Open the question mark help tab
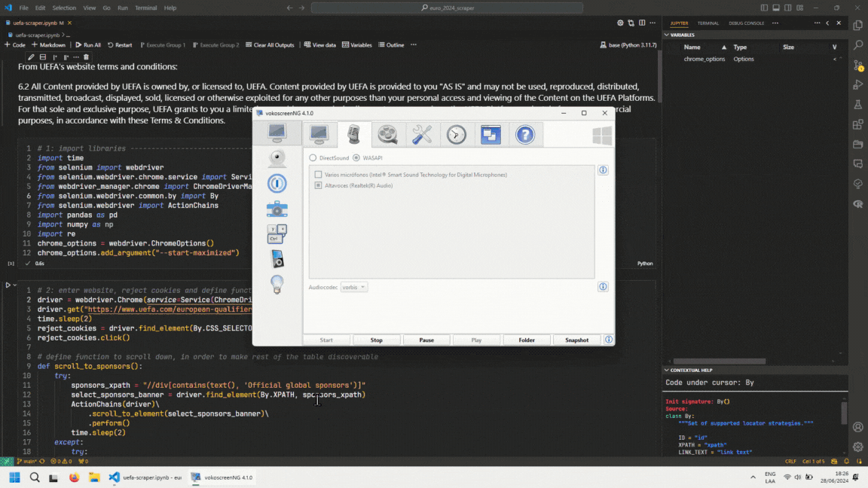Screen dimensions: 868x488 (524, 135)
